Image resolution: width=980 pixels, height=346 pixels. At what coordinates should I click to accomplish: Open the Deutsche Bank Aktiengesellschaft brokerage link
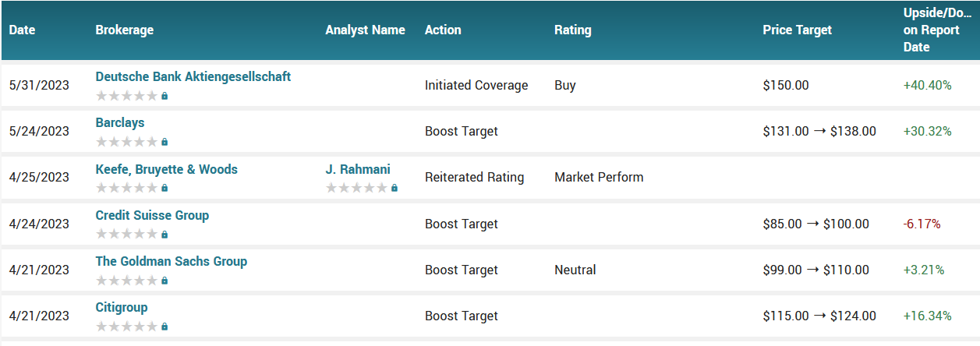[193, 77]
